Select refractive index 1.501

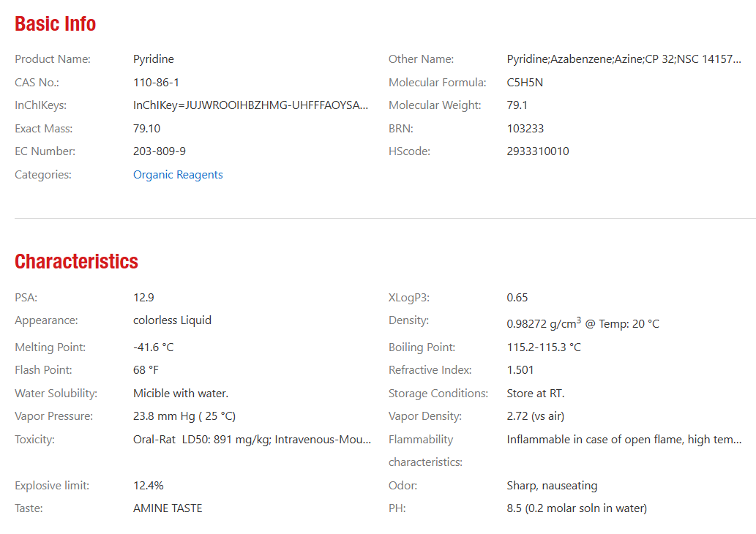pos(520,369)
